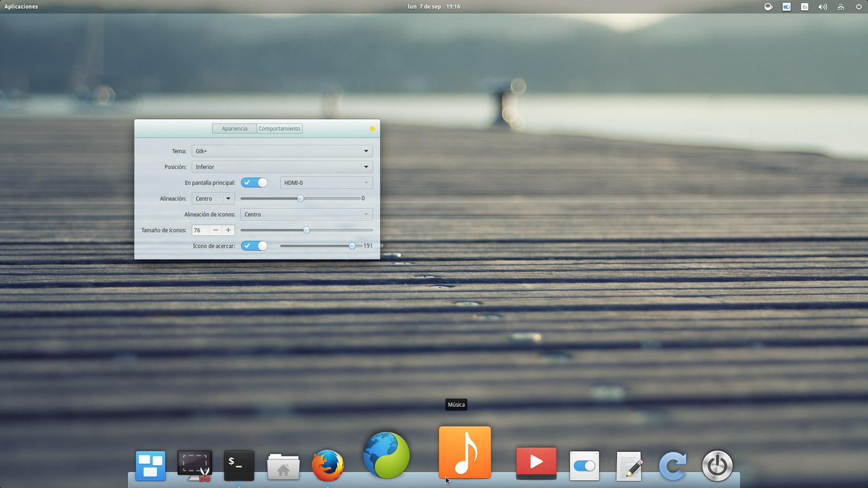Viewport: 868px width, 488px height.
Task: Launch the Música app in the dock
Action: coord(465,453)
